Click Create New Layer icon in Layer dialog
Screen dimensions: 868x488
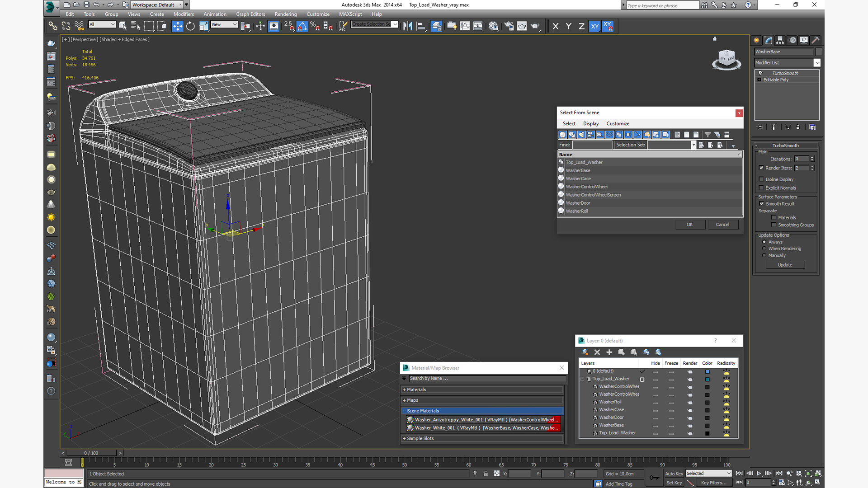[585, 352]
